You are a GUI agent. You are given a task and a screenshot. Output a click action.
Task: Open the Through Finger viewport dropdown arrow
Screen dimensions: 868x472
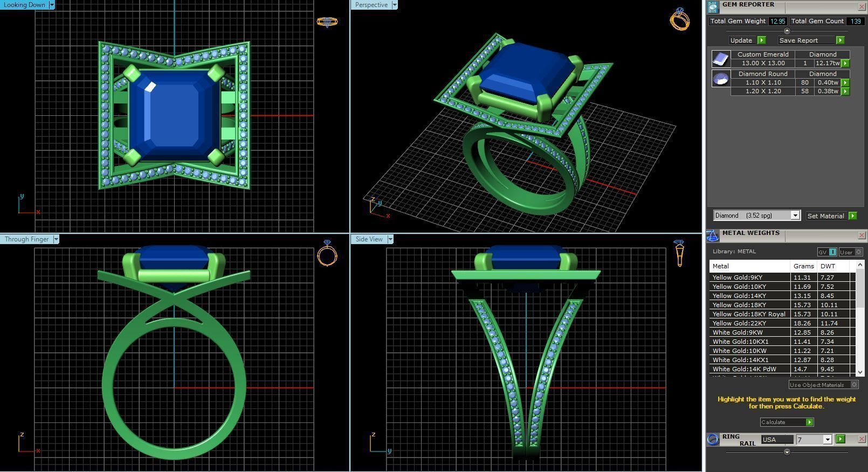(56, 239)
